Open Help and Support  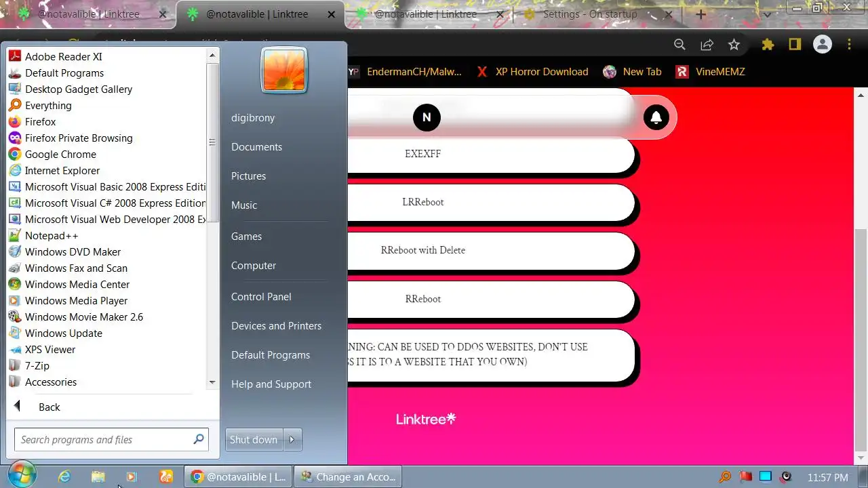click(271, 384)
